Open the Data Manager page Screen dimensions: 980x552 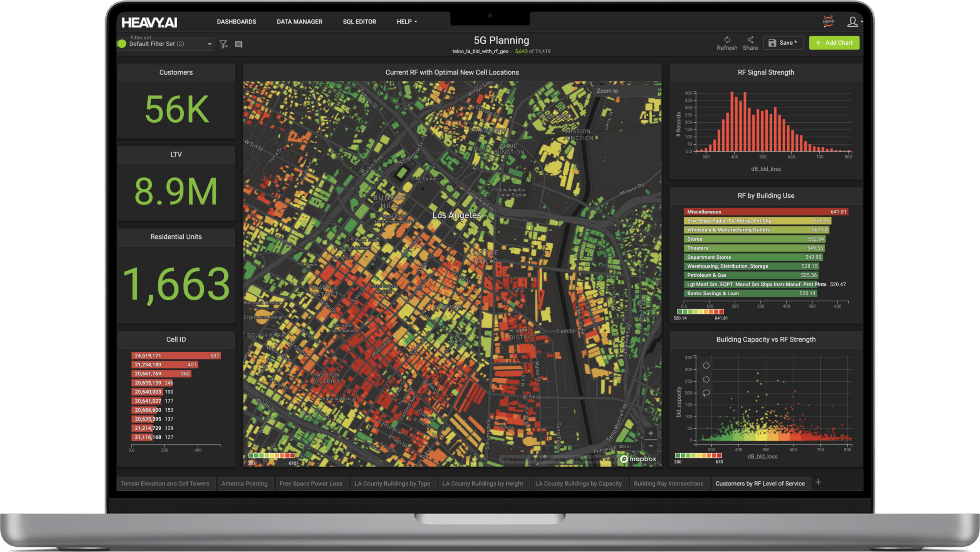point(299,22)
